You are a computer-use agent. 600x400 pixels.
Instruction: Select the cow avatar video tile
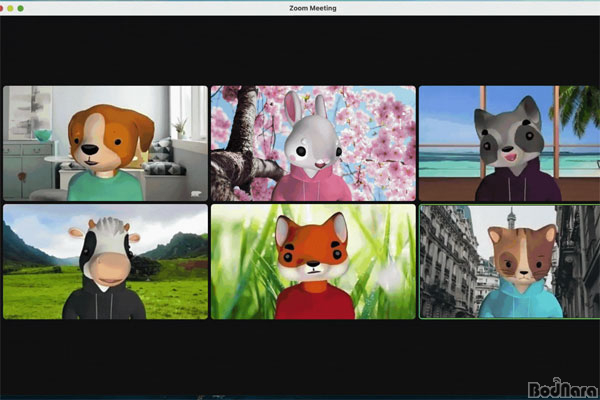coord(105,262)
